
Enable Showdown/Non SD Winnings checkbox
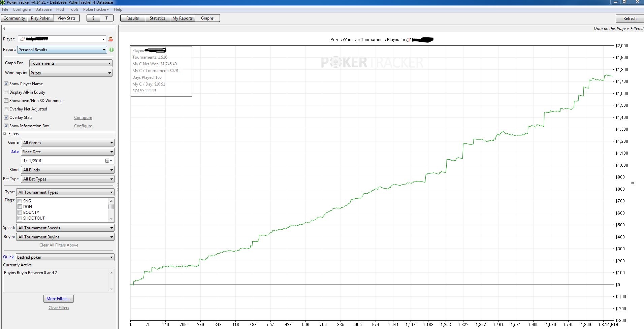pyautogui.click(x=6, y=101)
